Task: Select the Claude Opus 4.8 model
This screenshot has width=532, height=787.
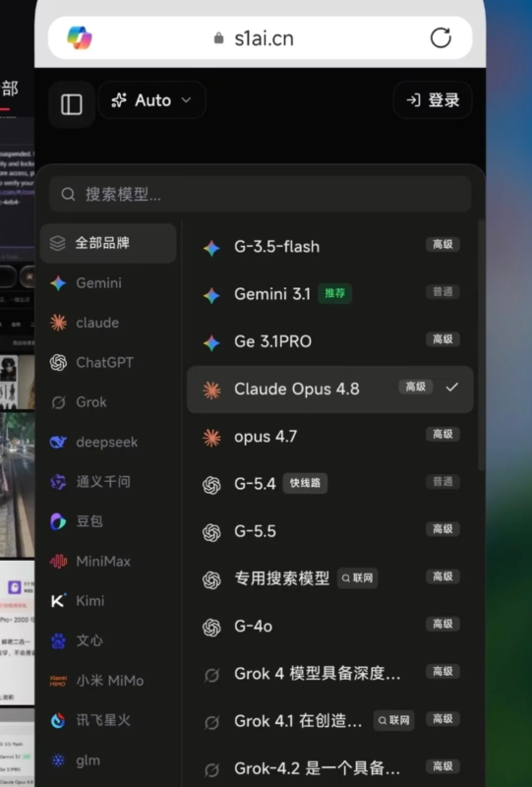Action: click(x=329, y=390)
